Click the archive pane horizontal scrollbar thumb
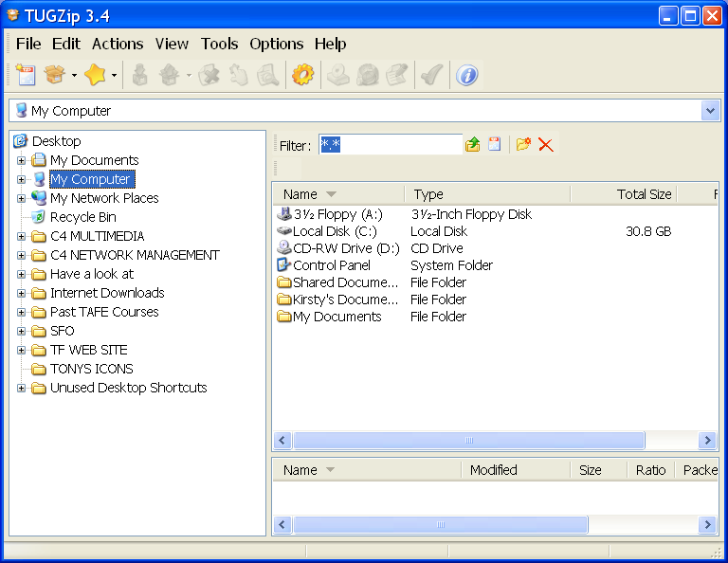This screenshot has width=728, height=563. click(441, 524)
